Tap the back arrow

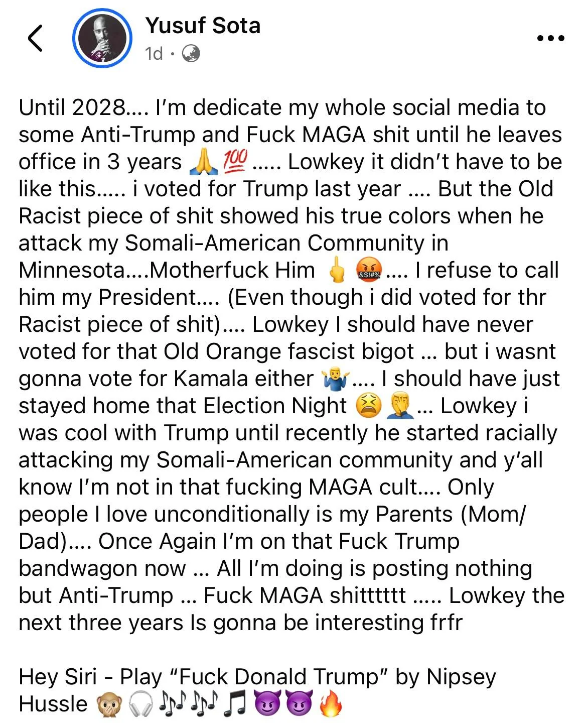click(x=35, y=38)
